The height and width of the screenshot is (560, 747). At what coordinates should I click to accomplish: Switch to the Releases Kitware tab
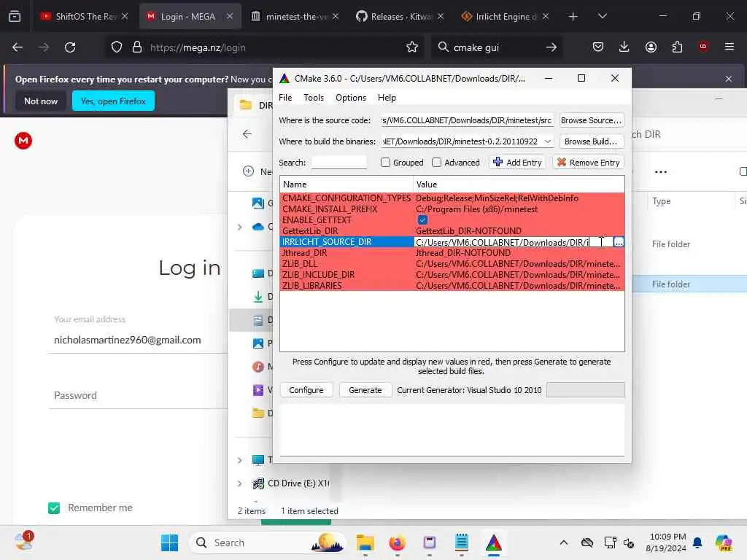(400, 16)
